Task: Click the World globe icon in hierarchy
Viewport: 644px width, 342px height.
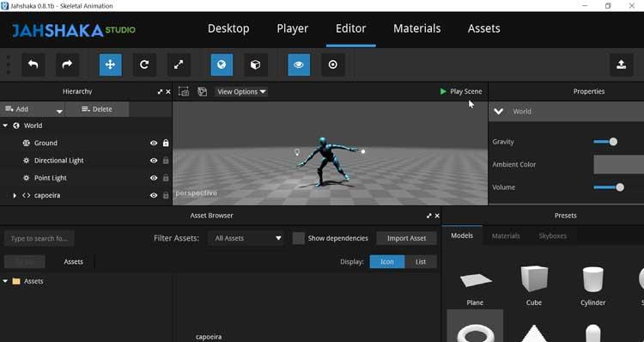Action: tap(16, 125)
